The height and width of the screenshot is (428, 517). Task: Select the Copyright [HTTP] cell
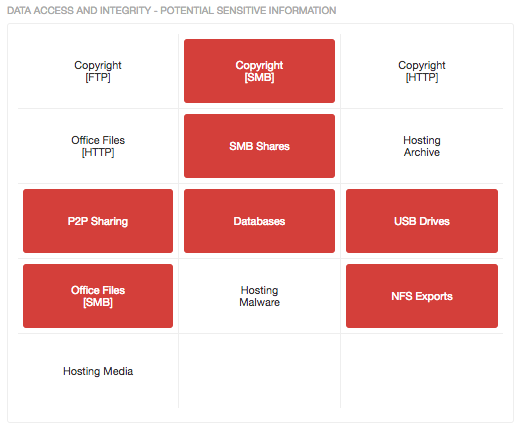coord(422,71)
